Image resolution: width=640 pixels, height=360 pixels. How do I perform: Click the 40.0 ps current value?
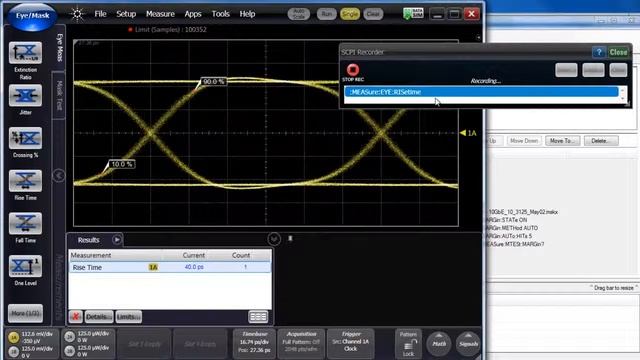pos(194,267)
